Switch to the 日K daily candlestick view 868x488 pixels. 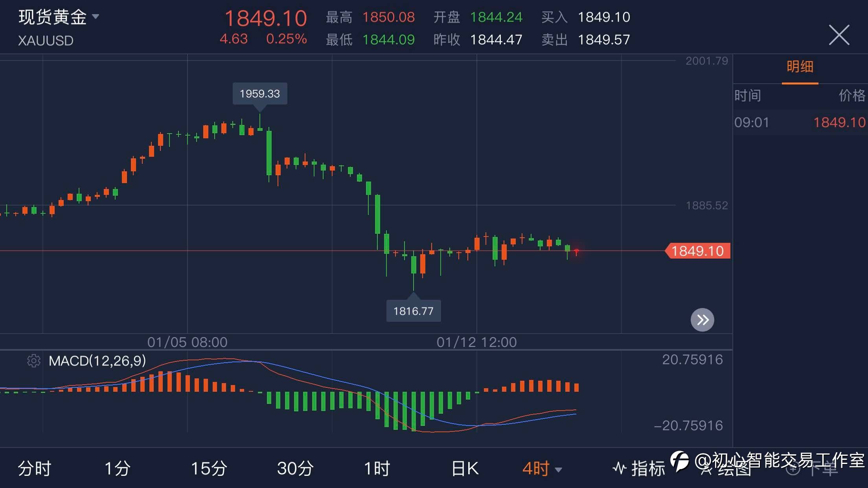[465, 469]
